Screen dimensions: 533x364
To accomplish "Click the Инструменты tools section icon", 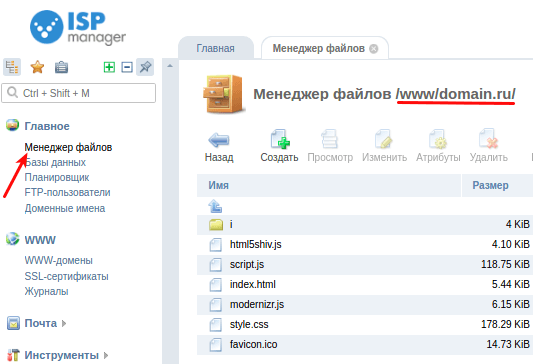I will click(13, 355).
